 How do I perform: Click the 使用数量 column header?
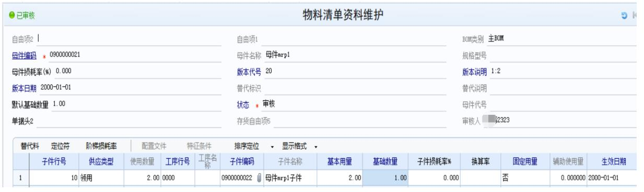[x=143, y=162]
